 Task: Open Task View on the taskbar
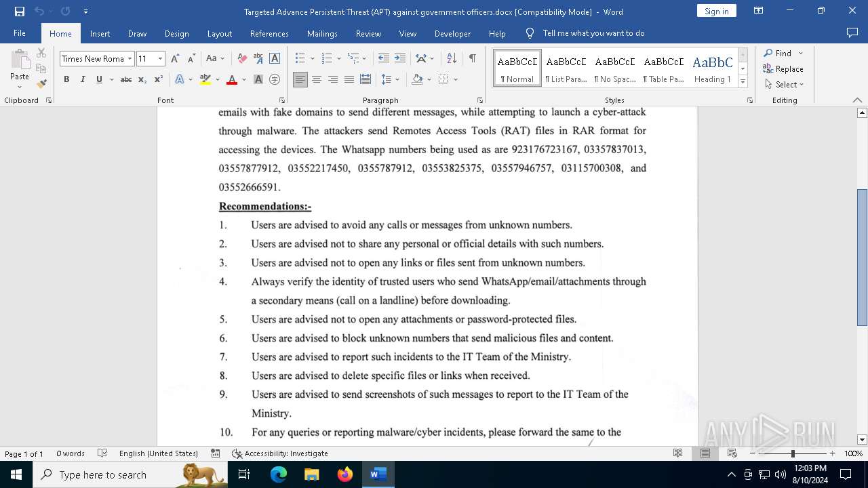click(245, 474)
